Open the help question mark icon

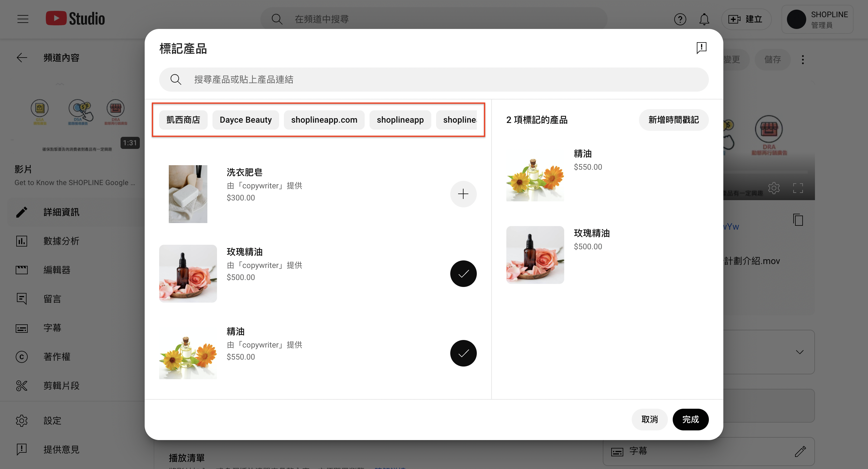(680, 19)
